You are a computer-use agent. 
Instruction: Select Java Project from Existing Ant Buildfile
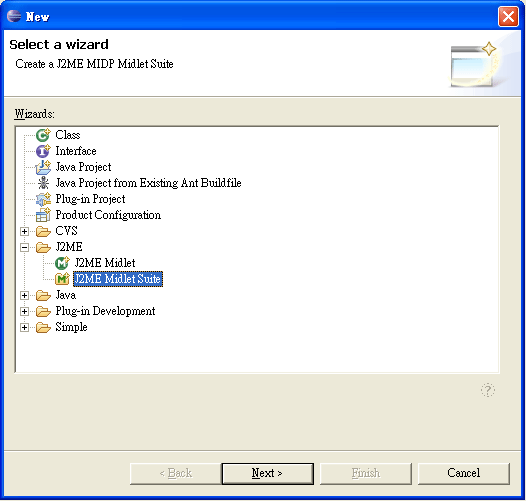tap(148, 183)
